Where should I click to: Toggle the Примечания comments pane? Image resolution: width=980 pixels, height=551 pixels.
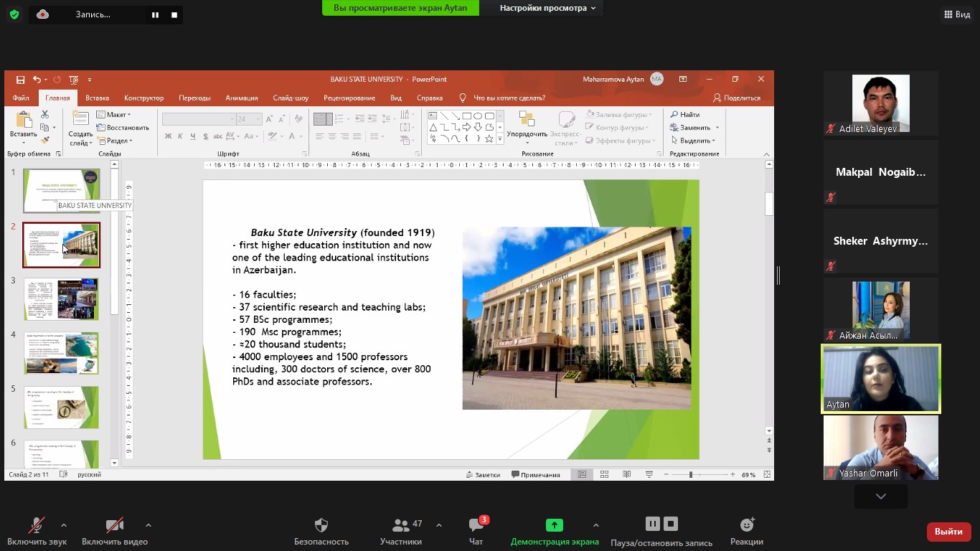click(536, 475)
